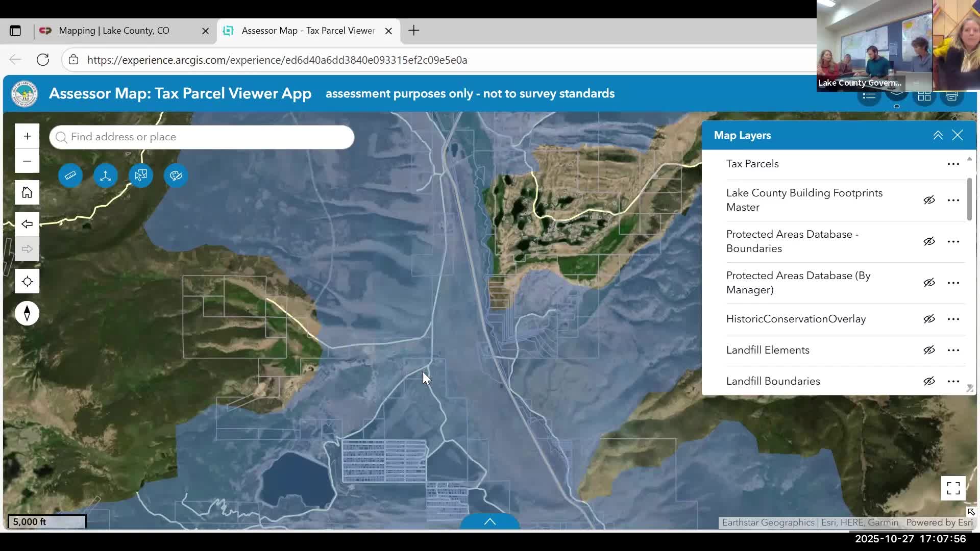
Task: Click the measure tool ruler icon
Action: [70, 176]
